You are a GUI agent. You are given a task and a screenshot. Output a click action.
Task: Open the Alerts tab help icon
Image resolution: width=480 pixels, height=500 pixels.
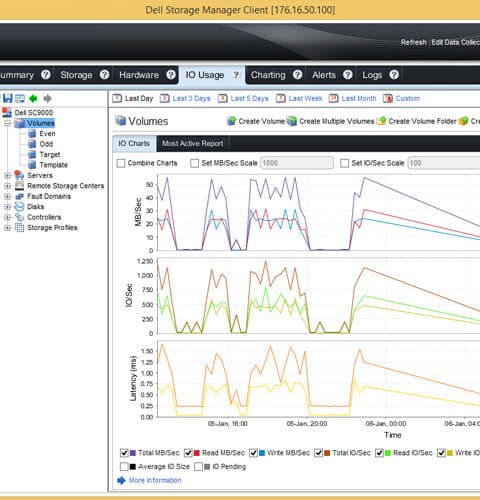348,75
